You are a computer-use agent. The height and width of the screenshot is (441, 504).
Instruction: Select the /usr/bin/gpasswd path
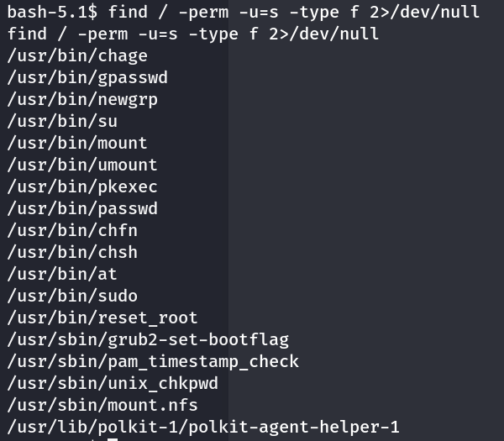[x=87, y=77]
